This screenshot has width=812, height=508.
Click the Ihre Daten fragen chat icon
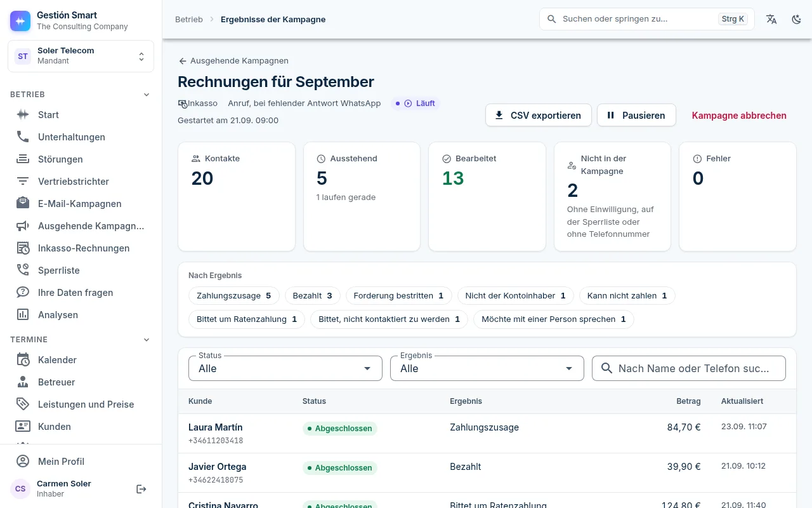pos(23,293)
